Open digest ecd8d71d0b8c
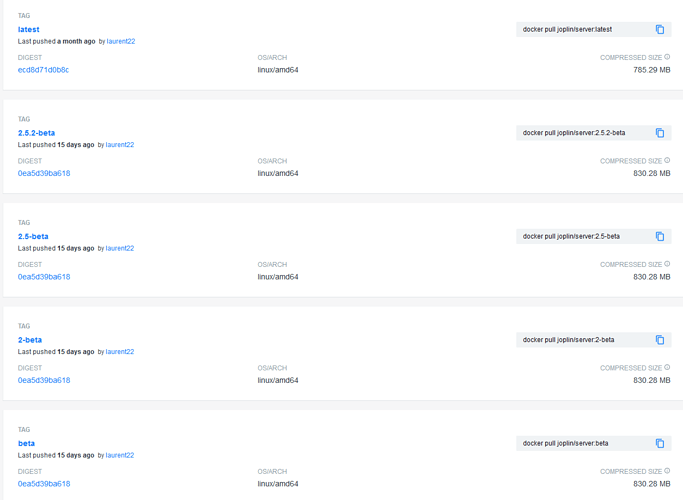Image resolution: width=683 pixels, height=500 pixels. [43, 70]
